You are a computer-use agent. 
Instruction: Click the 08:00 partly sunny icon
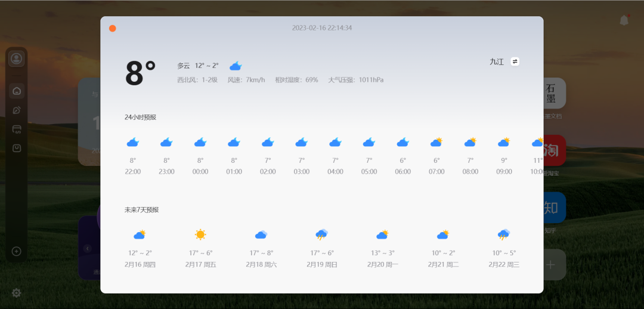[470, 142]
